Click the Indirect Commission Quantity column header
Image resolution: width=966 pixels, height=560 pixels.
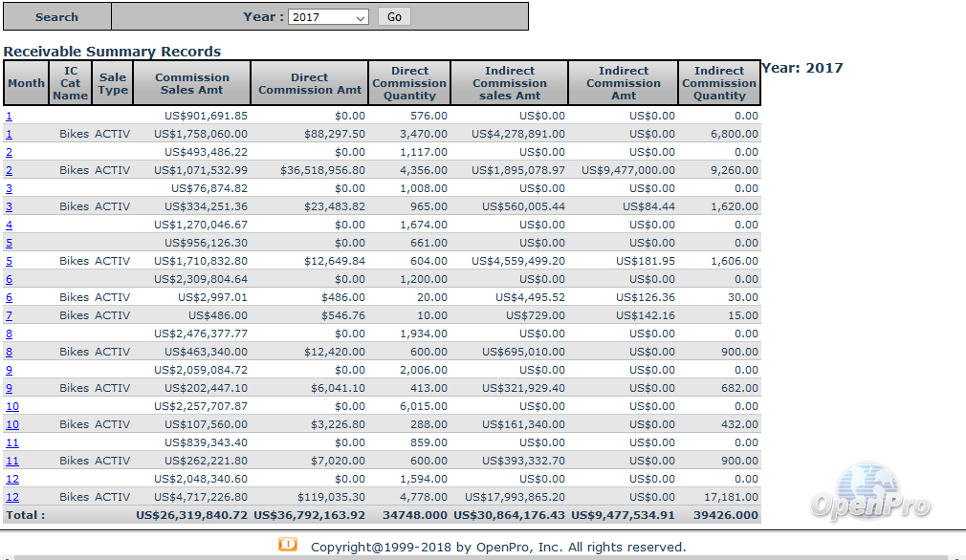click(x=719, y=83)
